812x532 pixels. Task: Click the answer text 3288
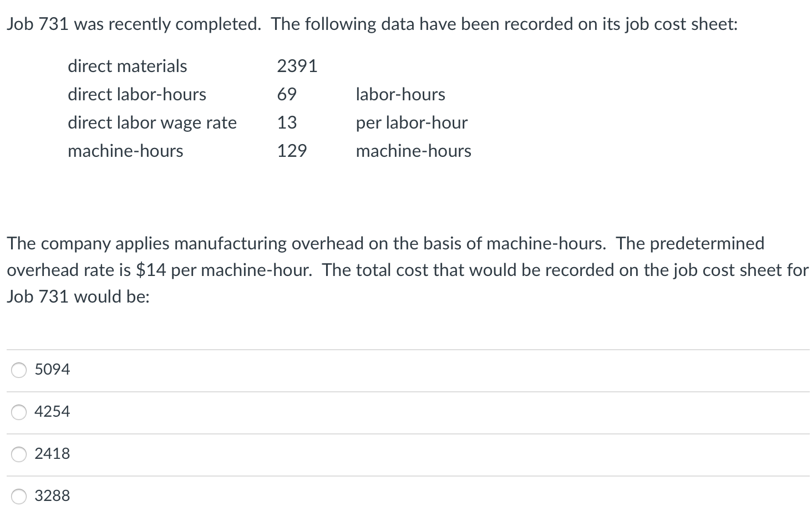[52, 495]
